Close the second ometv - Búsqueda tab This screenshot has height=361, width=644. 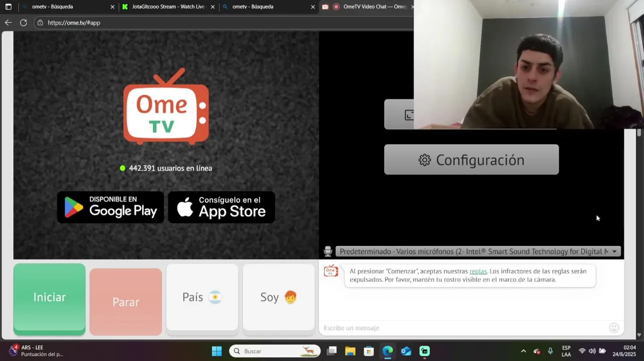(x=313, y=7)
